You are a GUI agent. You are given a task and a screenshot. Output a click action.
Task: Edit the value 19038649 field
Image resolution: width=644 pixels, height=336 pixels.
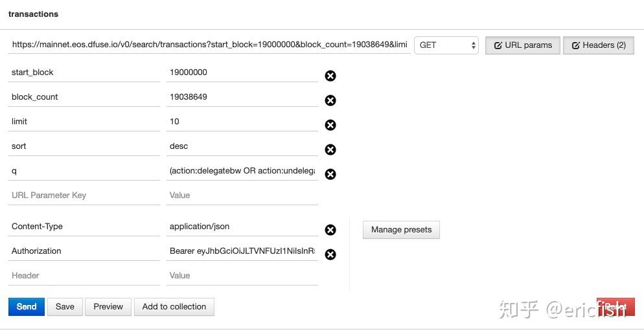242,97
